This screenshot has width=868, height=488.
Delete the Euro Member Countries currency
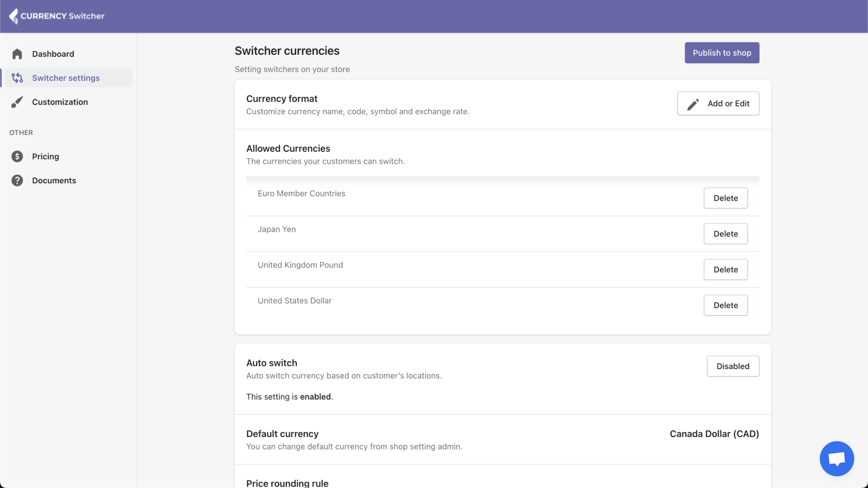[726, 198]
